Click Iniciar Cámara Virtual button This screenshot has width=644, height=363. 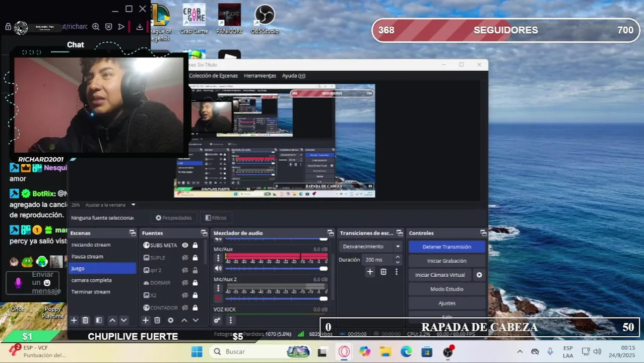[x=440, y=275]
